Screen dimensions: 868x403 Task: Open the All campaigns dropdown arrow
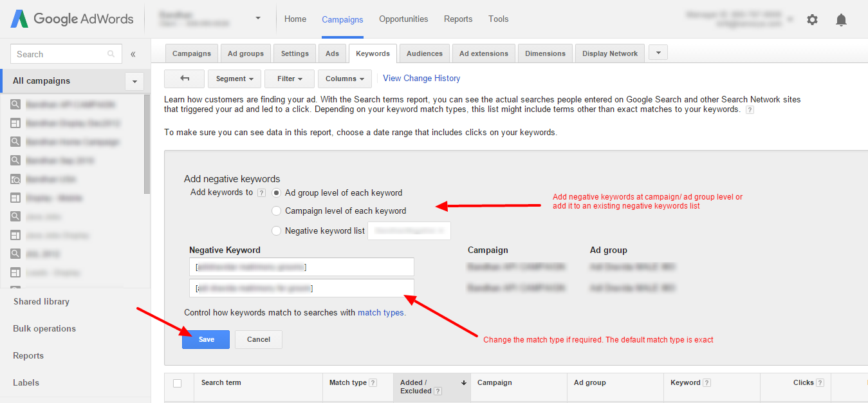[x=134, y=81]
